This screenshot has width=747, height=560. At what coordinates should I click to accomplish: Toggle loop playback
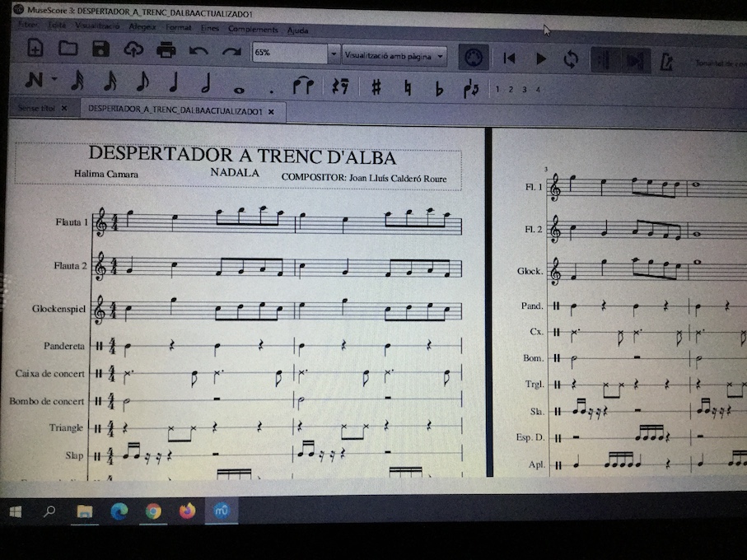[x=571, y=59]
